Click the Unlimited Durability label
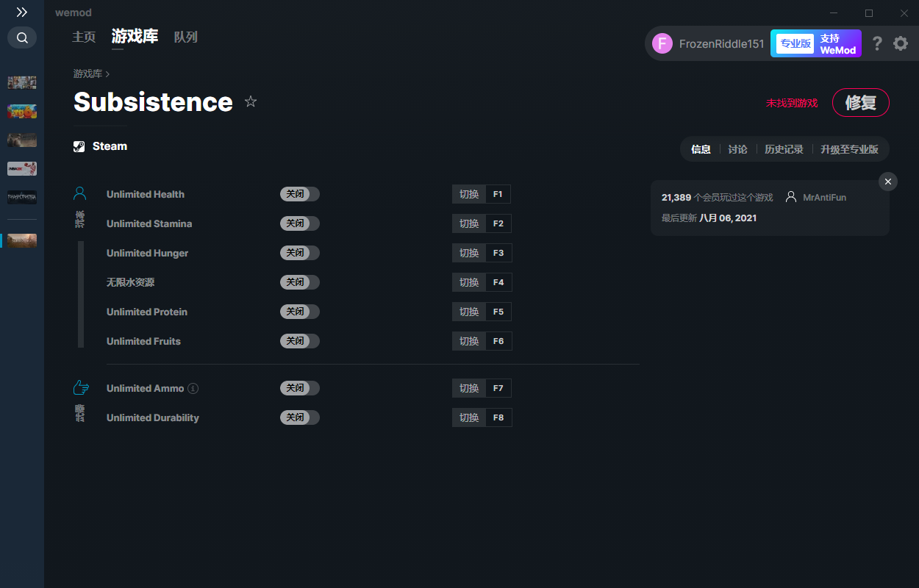Viewport: 919px width, 588px height. coord(153,417)
